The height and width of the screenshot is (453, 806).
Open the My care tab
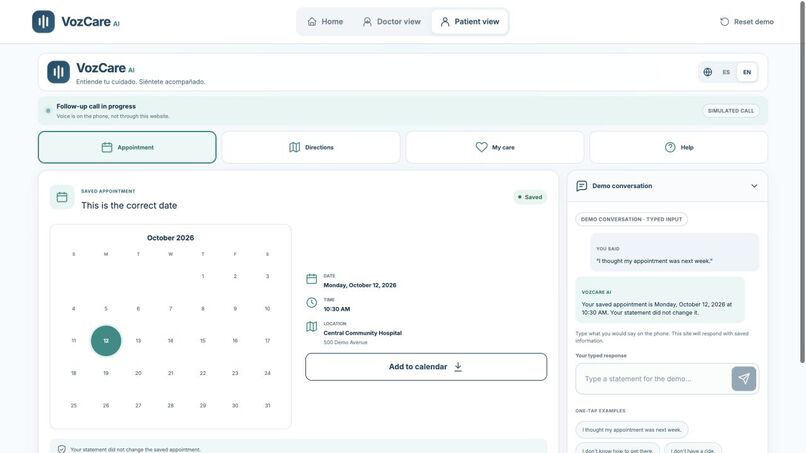pyautogui.click(x=494, y=147)
